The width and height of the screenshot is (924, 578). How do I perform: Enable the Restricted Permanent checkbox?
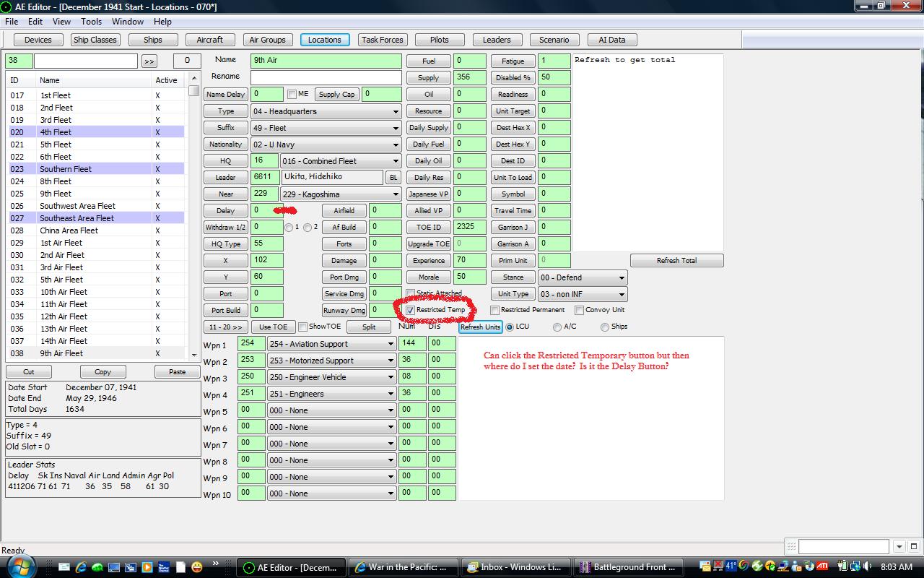pyautogui.click(x=494, y=310)
